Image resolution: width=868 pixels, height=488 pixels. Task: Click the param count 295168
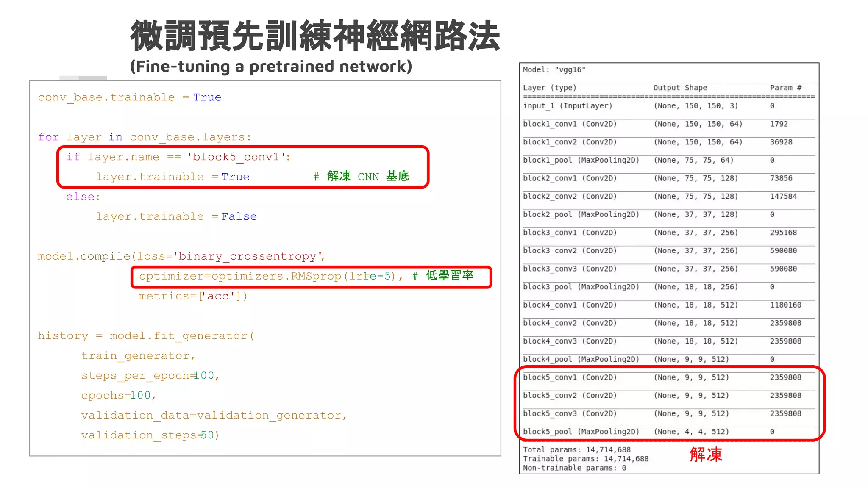click(x=783, y=233)
